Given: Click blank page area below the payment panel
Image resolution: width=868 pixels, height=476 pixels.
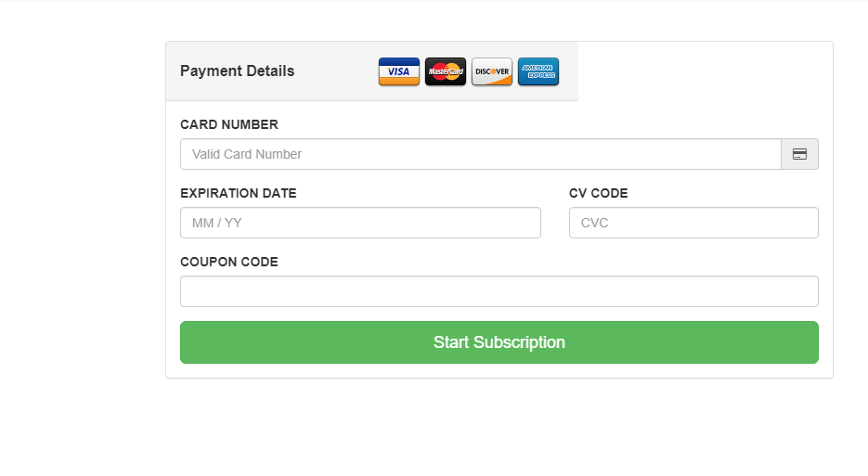Looking at the screenshot, I should 499,427.
